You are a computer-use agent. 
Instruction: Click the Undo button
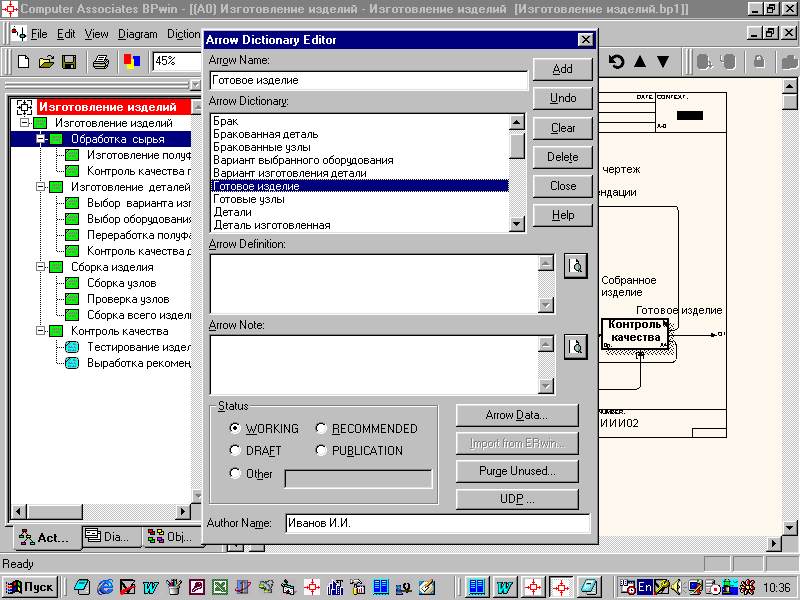click(x=562, y=98)
